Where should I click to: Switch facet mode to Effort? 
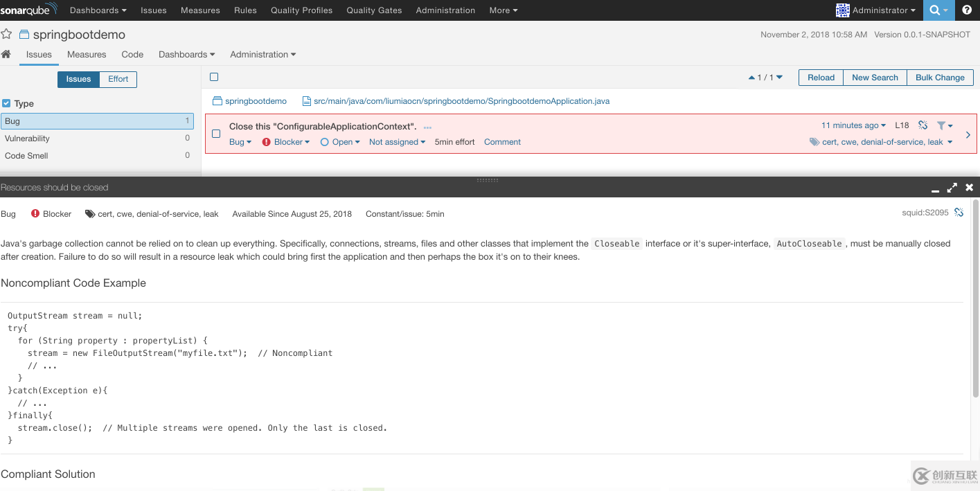click(118, 79)
